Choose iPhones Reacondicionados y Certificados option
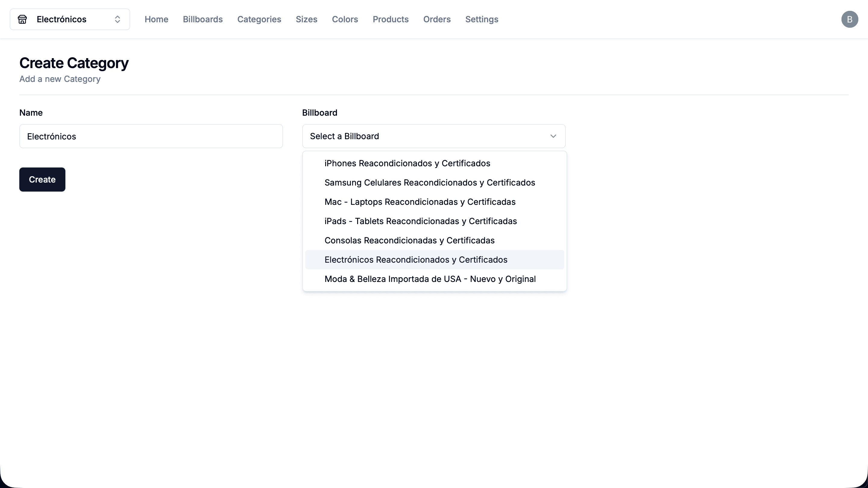 407,163
